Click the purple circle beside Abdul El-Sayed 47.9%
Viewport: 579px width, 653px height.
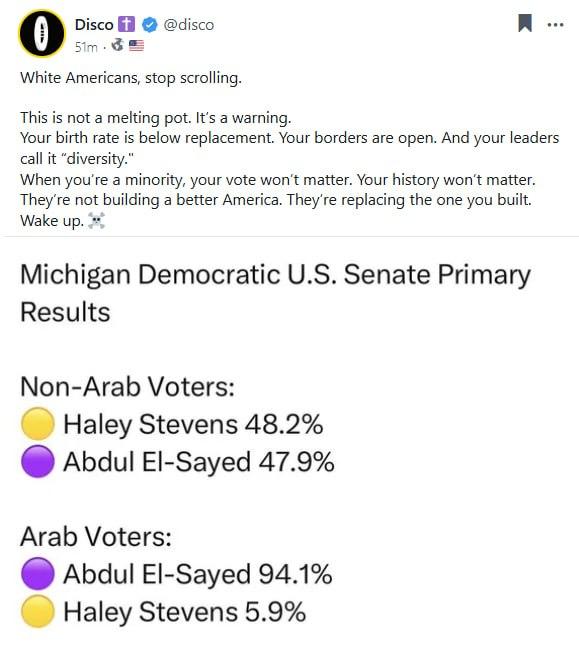coord(37,461)
